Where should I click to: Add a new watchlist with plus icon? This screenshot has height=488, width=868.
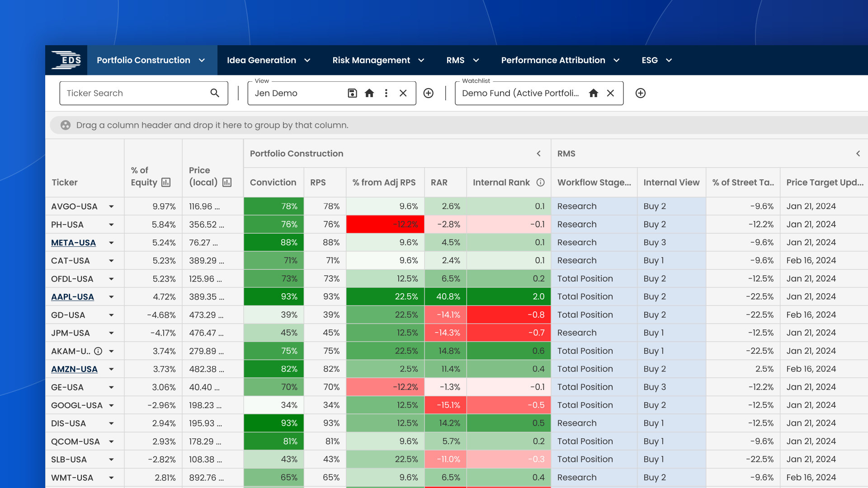tap(641, 93)
